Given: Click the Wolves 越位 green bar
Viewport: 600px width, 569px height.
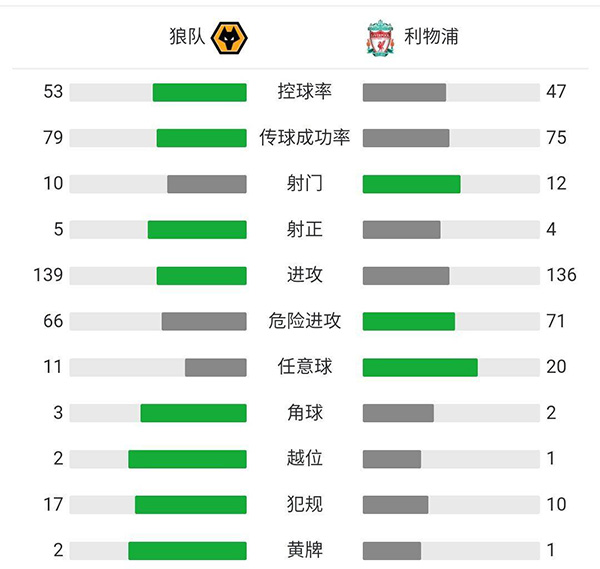Looking at the screenshot, I should (x=187, y=459).
